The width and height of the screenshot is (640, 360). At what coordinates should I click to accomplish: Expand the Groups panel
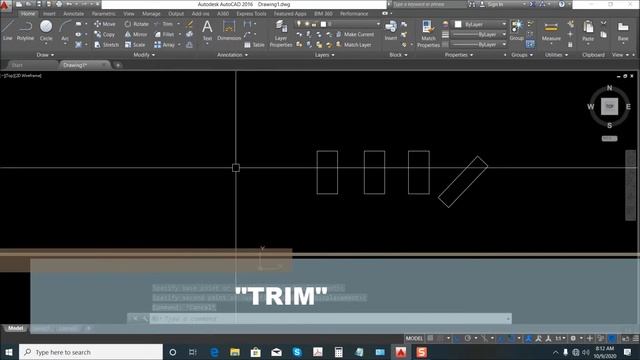522,55
